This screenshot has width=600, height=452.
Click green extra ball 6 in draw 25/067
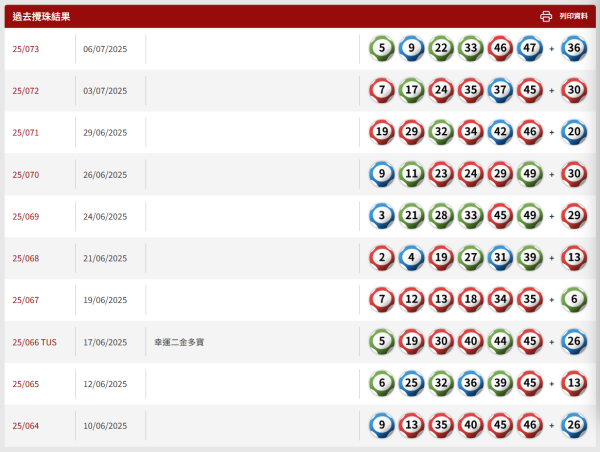574,299
